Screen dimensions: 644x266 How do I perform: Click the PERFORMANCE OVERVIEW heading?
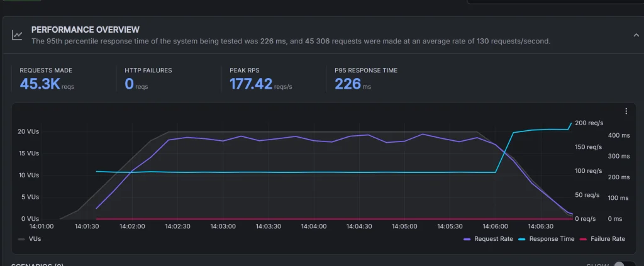click(86, 30)
